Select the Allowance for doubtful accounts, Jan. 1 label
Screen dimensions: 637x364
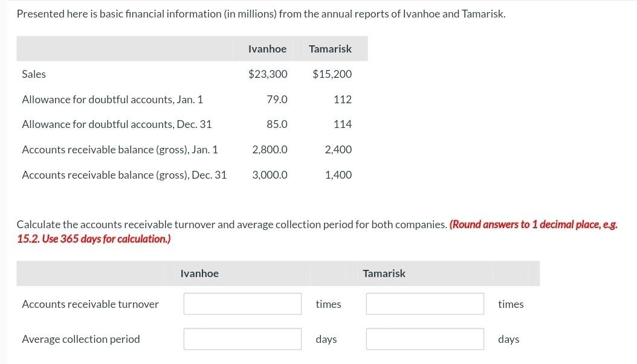[x=112, y=99]
